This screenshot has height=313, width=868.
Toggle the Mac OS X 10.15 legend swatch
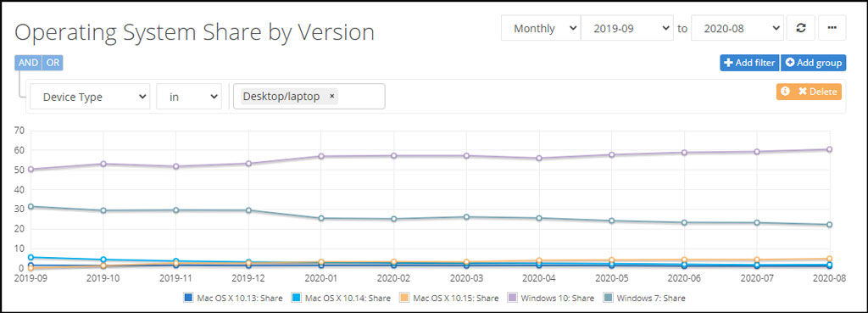coord(404,298)
